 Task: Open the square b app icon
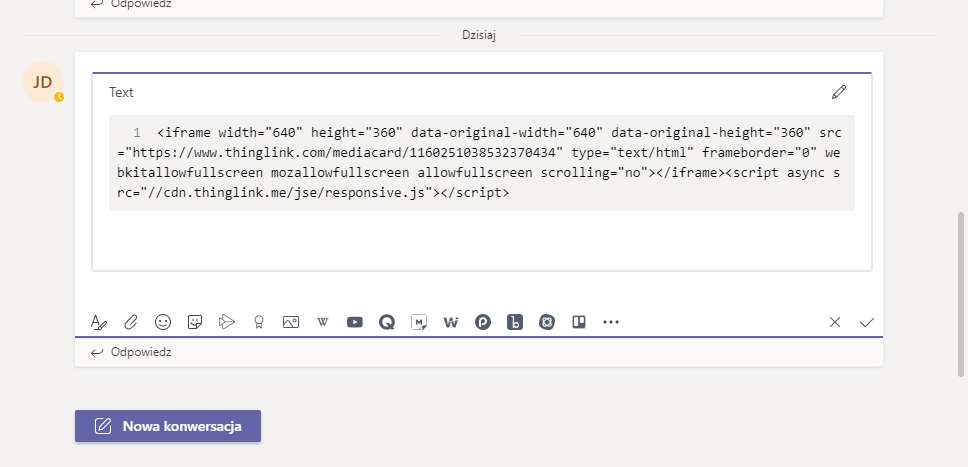515,322
